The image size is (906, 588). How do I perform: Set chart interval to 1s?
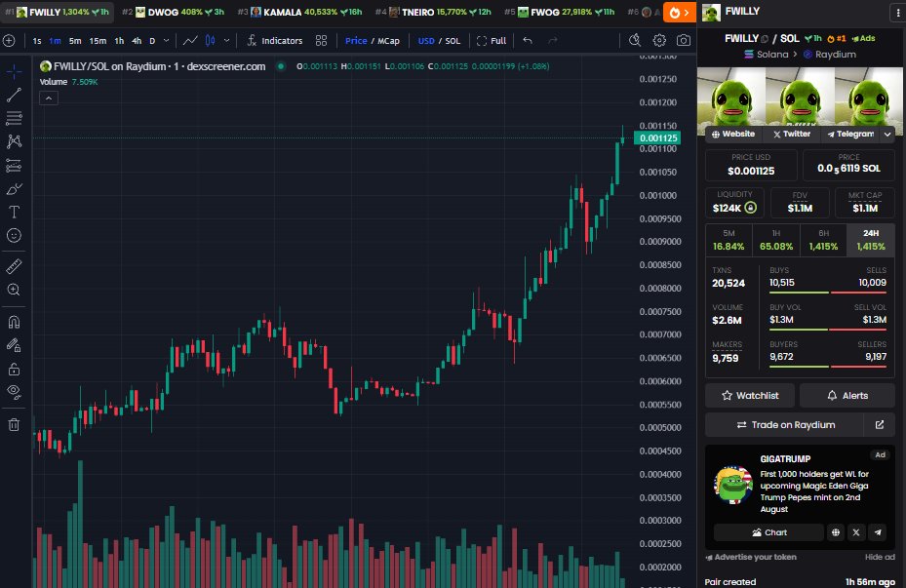[37, 41]
